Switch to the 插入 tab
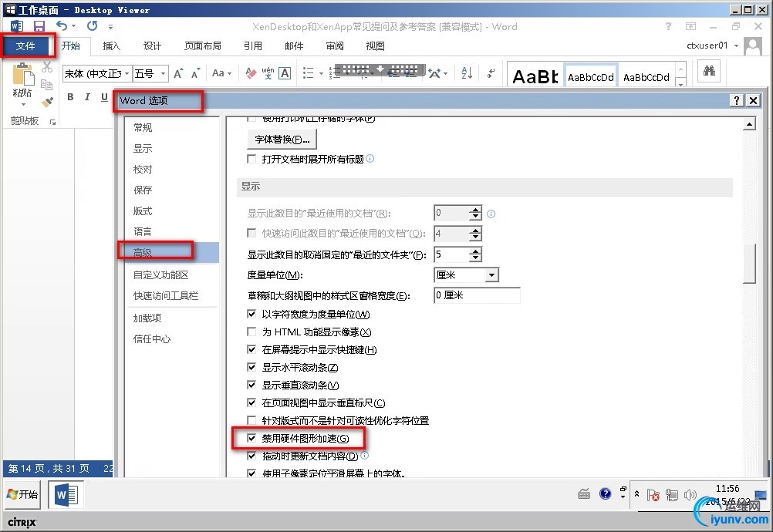773x532 pixels. (x=111, y=45)
